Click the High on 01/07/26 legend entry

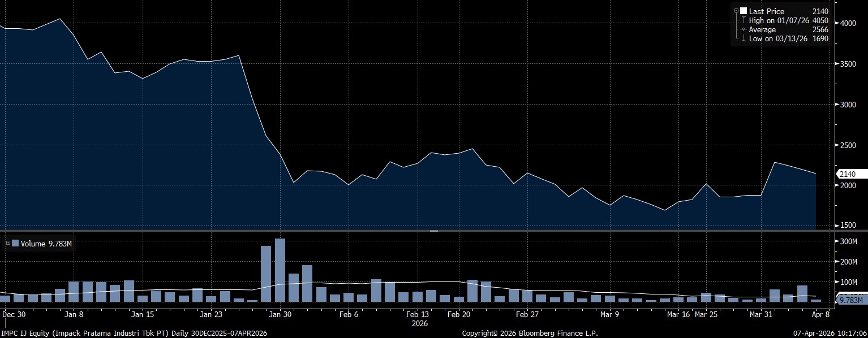776,20
